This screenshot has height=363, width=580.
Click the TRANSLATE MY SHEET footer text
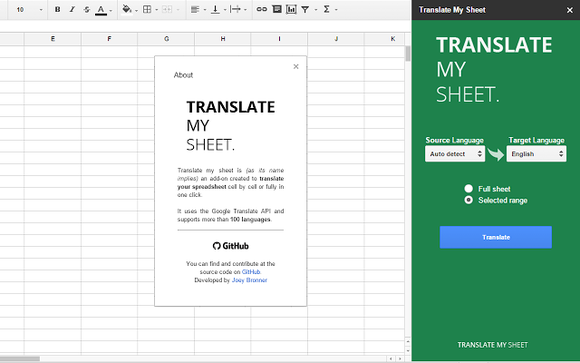492,345
